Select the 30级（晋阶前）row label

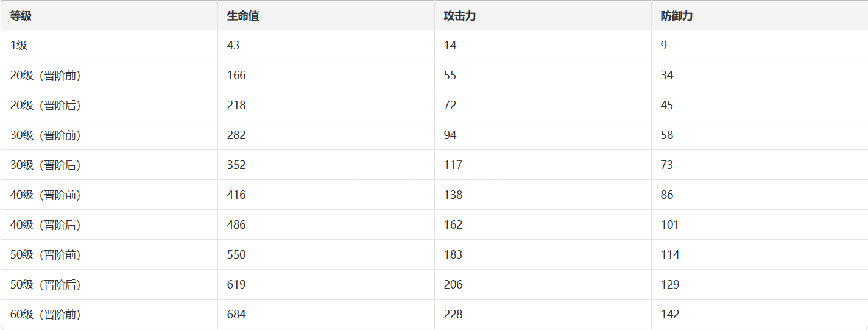tap(46, 135)
